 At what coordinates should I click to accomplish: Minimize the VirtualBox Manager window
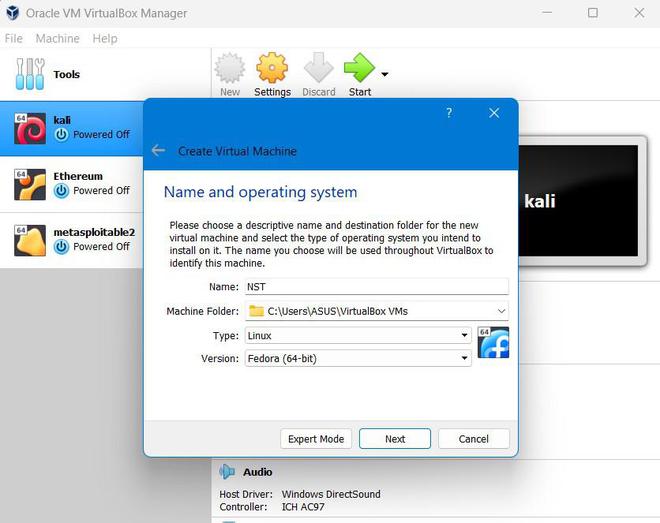(x=547, y=13)
